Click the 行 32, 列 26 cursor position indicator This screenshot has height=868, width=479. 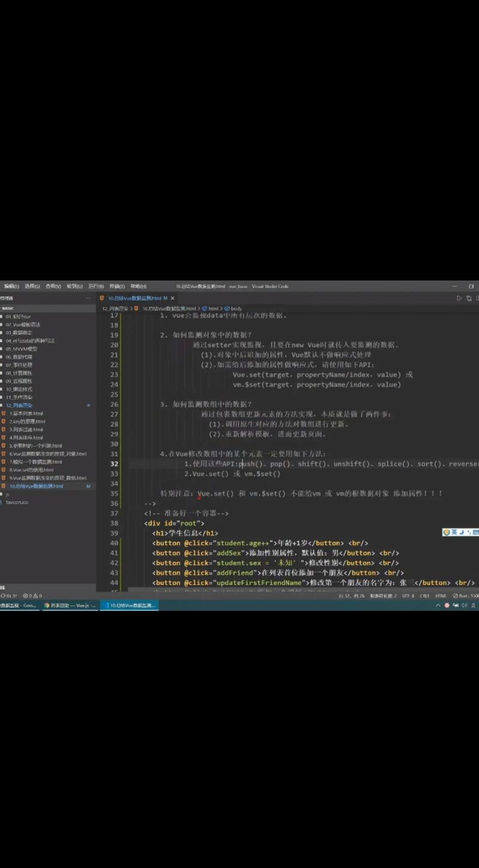[x=352, y=596]
